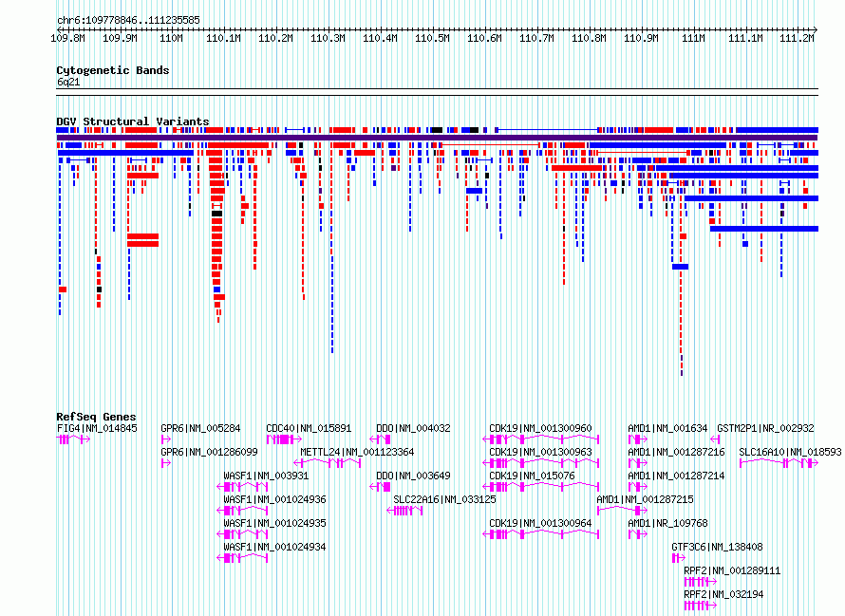Click the 110.1M ruler position label

pyautogui.click(x=224, y=38)
